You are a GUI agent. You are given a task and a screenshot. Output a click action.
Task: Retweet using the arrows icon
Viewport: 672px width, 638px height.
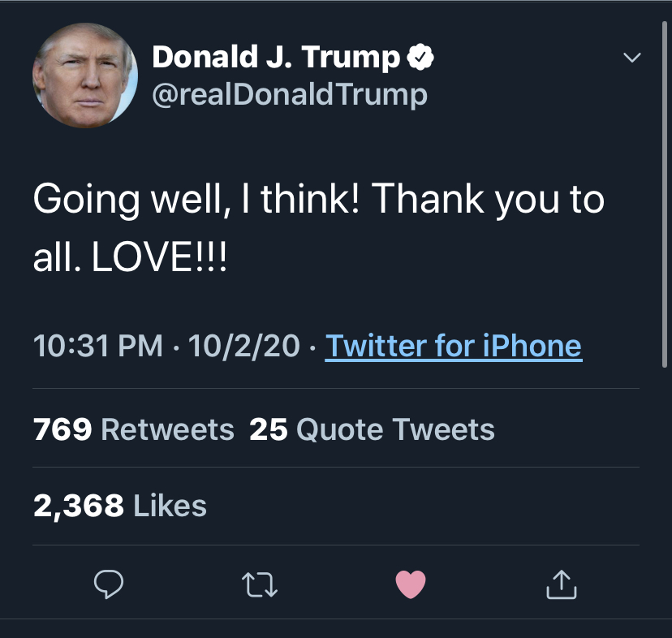pyautogui.click(x=260, y=584)
